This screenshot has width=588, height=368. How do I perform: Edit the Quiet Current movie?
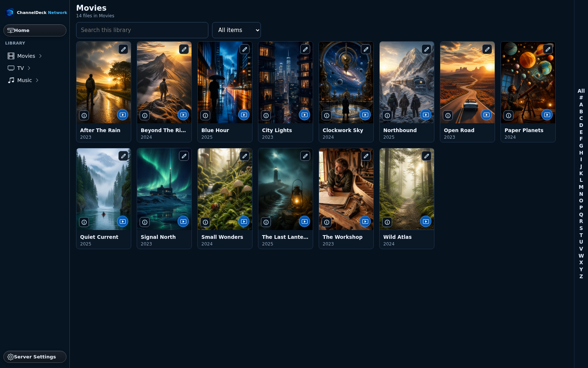(x=123, y=156)
